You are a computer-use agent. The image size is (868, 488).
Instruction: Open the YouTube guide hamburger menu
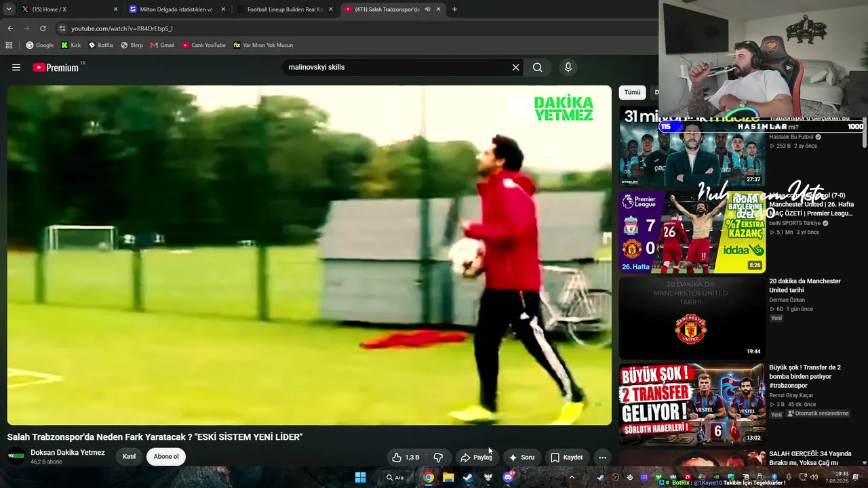(x=16, y=67)
